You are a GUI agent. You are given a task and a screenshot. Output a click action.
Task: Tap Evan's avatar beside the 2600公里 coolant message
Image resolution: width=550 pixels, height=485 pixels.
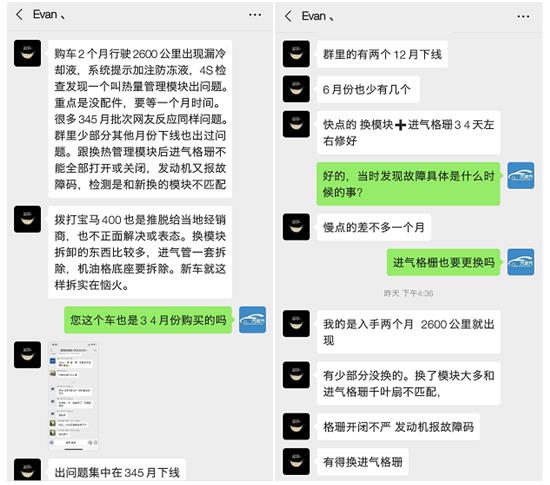(27, 53)
